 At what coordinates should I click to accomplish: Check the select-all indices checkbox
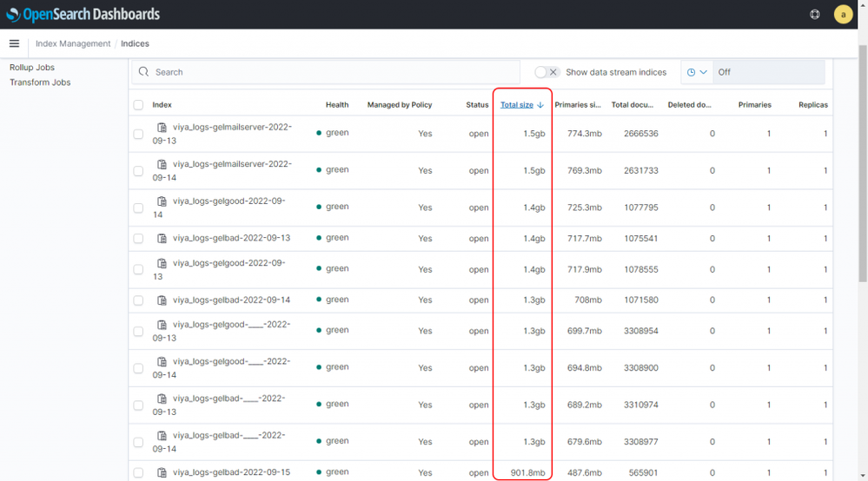pyautogui.click(x=138, y=105)
